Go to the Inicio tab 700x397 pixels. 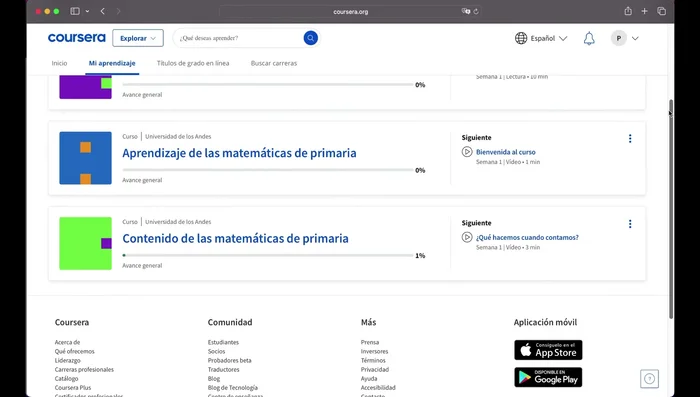pos(59,63)
